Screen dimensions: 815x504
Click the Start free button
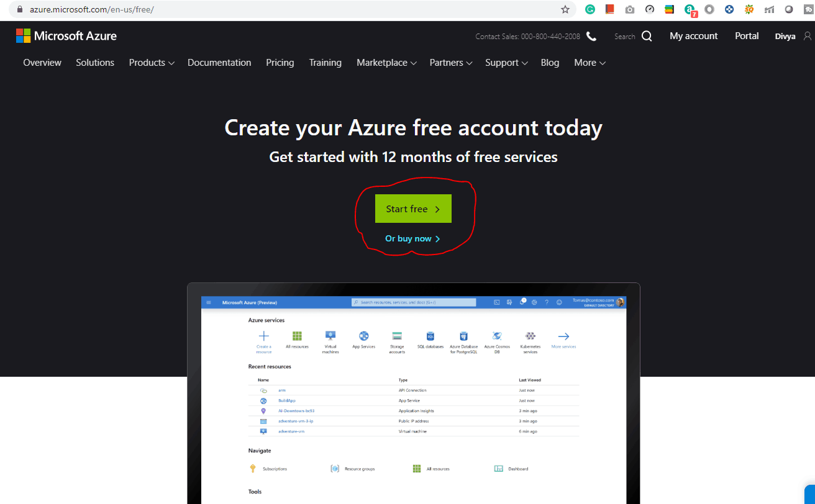[412, 209]
